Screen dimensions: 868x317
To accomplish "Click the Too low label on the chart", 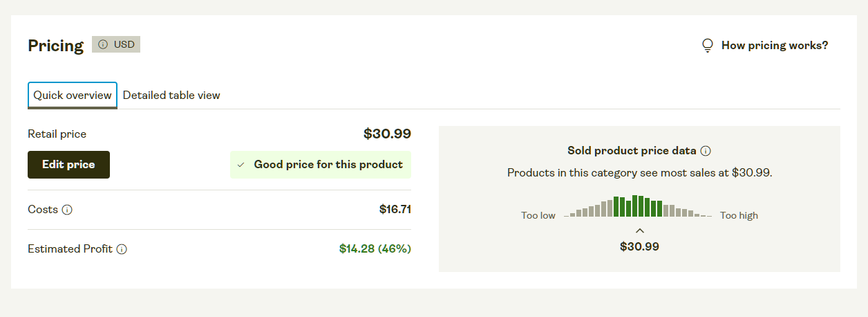I will point(538,215).
